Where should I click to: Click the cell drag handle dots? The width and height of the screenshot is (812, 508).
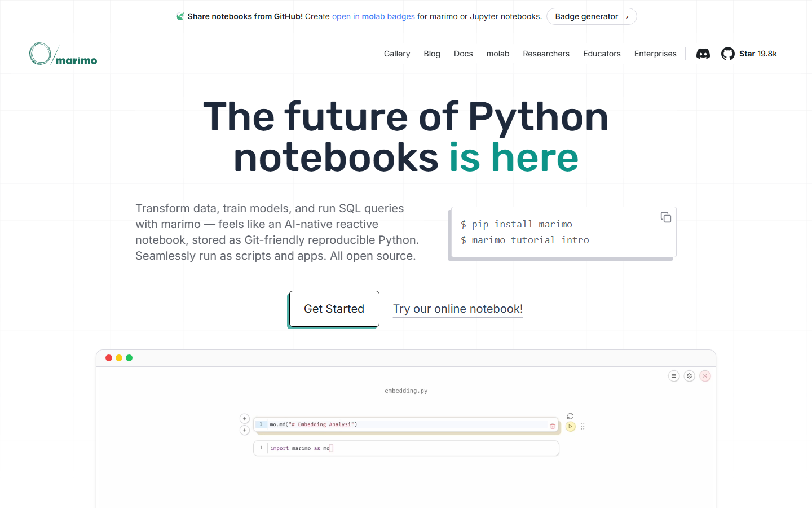[582, 427]
